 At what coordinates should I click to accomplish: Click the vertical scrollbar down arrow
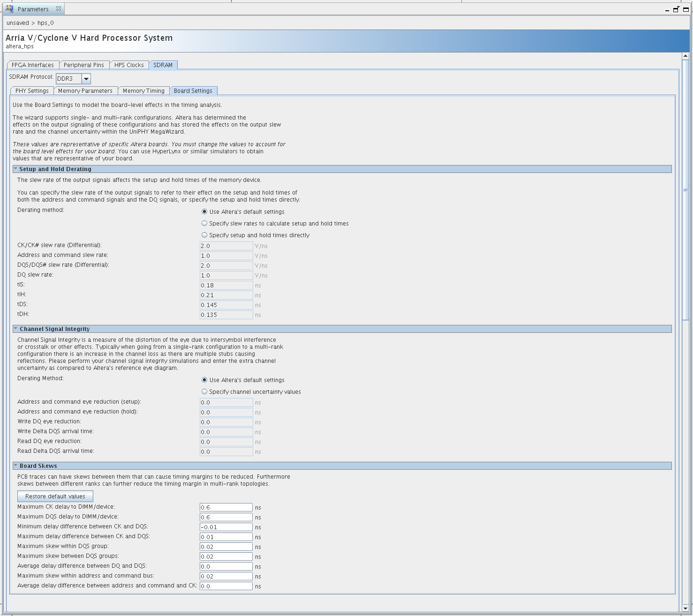pos(685,608)
